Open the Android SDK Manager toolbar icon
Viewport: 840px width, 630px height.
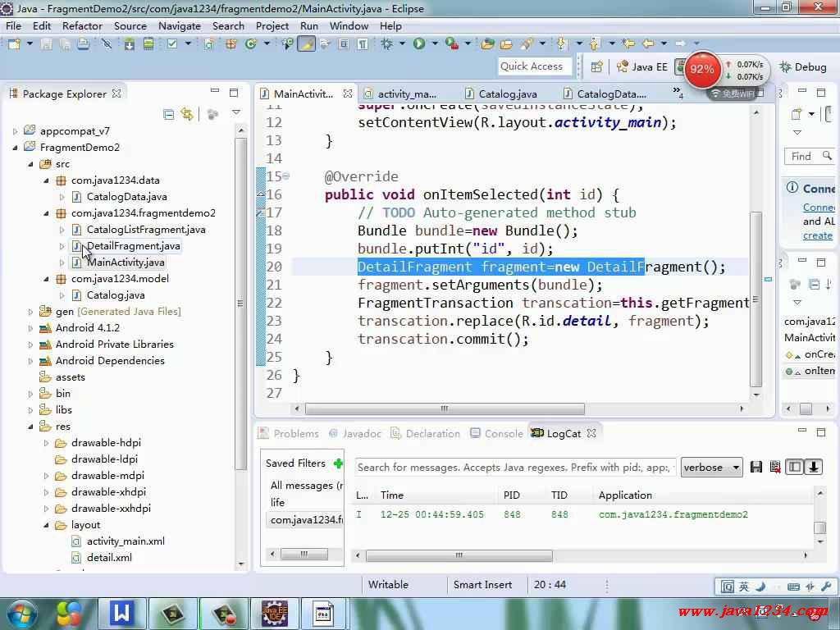click(x=129, y=44)
